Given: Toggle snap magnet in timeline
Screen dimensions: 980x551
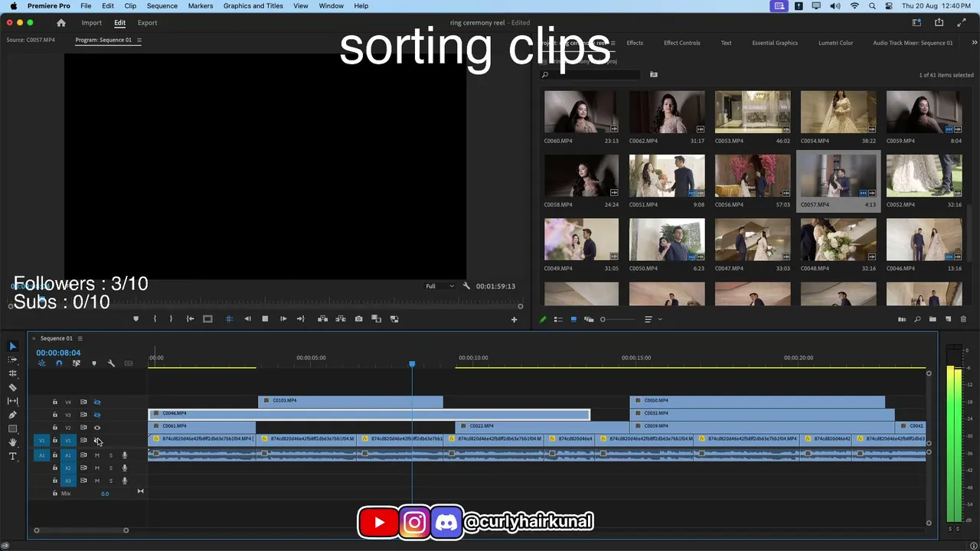Looking at the screenshot, I should [59, 364].
